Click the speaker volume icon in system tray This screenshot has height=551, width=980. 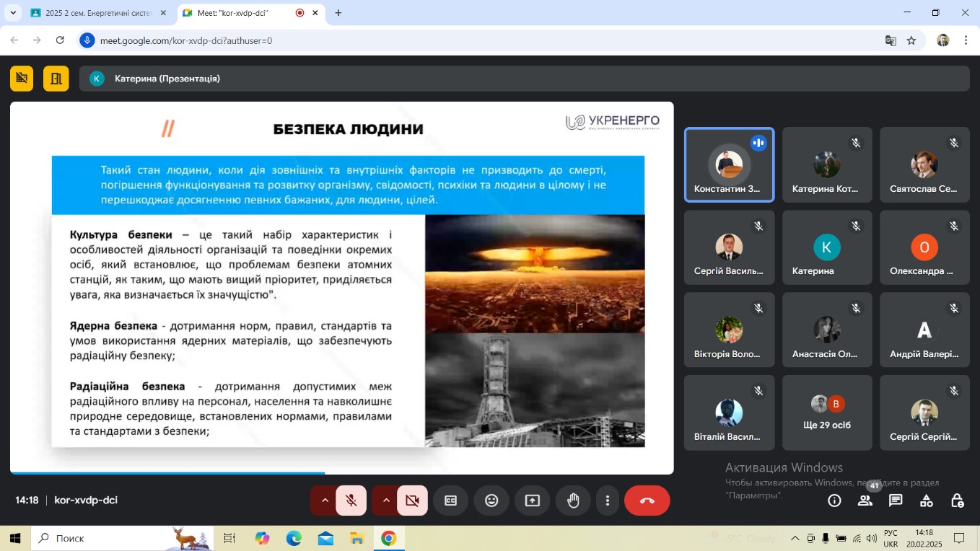[x=871, y=538]
